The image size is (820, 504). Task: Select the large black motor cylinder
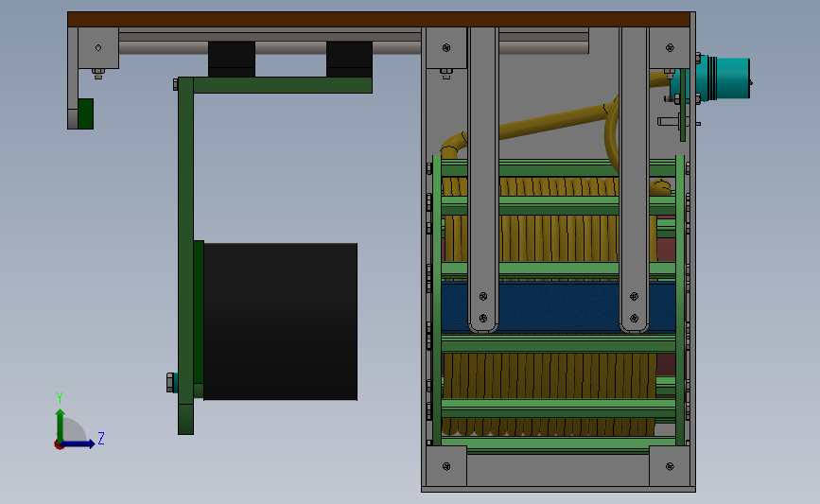coord(280,322)
